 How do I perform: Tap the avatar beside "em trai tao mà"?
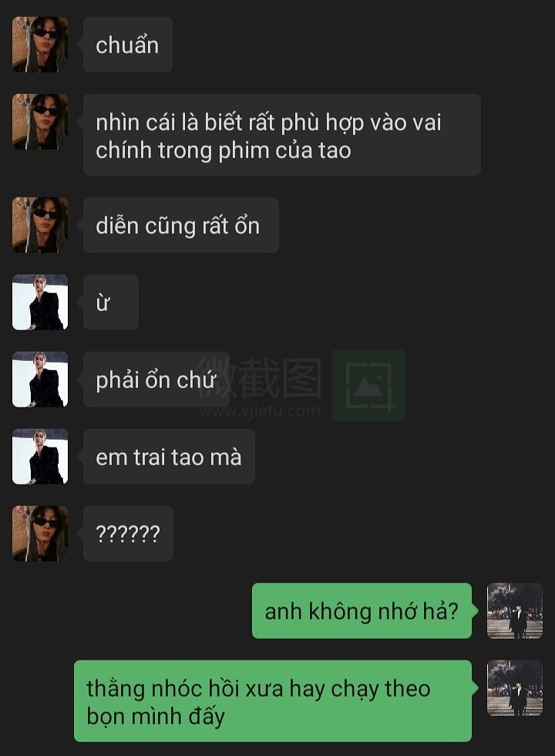coord(40,456)
